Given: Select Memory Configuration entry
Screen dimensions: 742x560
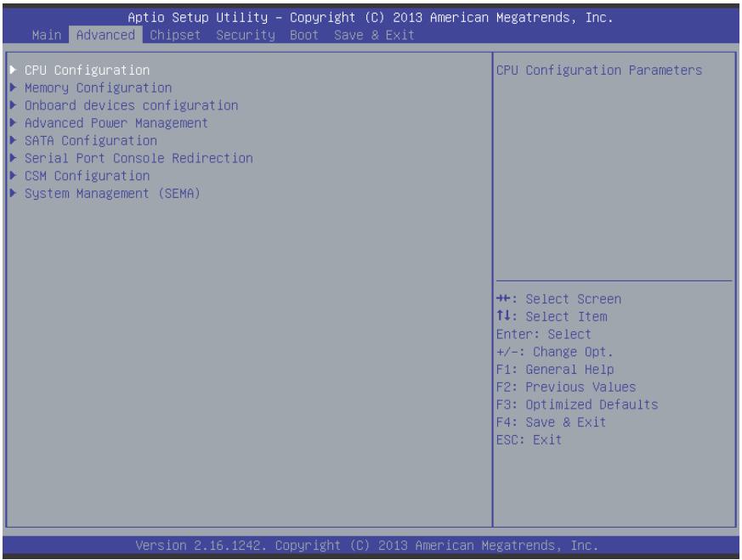Looking at the screenshot, I should (x=98, y=88).
